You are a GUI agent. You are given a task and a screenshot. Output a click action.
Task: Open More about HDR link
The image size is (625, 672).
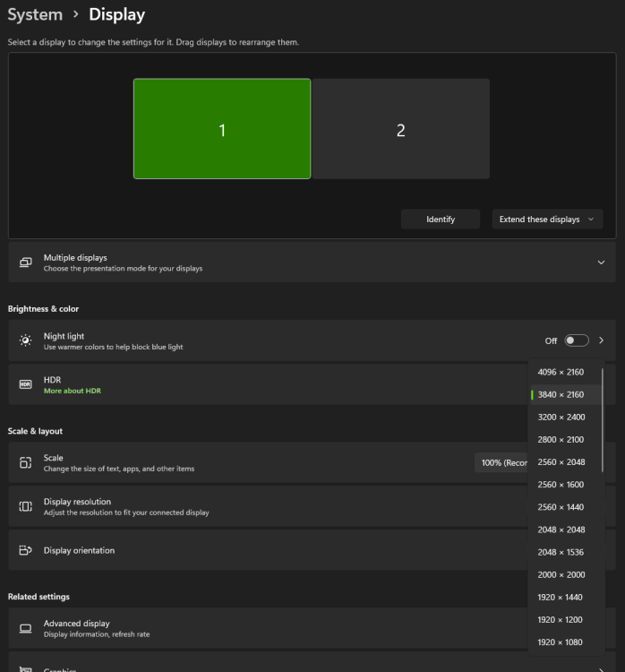pyautogui.click(x=73, y=391)
